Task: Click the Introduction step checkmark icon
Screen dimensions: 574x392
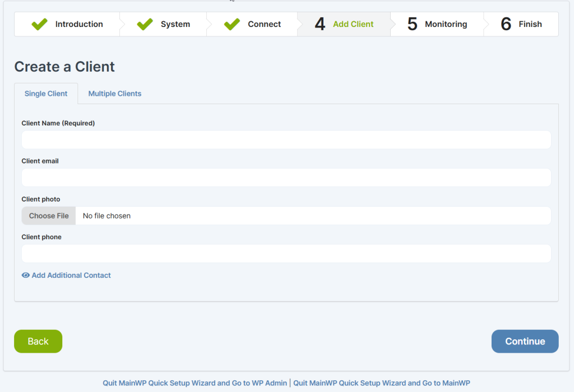Action: [x=39, y=24]
